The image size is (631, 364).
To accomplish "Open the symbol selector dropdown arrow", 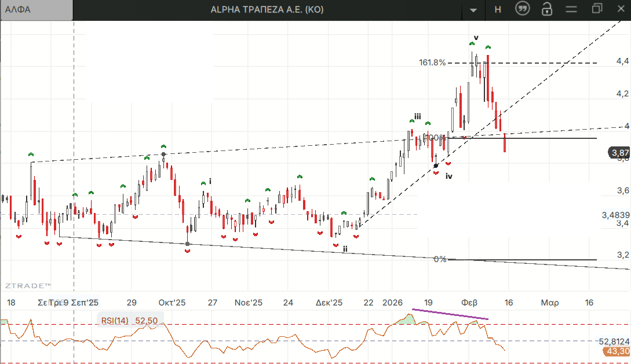I will pyautogui.click(x=474, y=10).
